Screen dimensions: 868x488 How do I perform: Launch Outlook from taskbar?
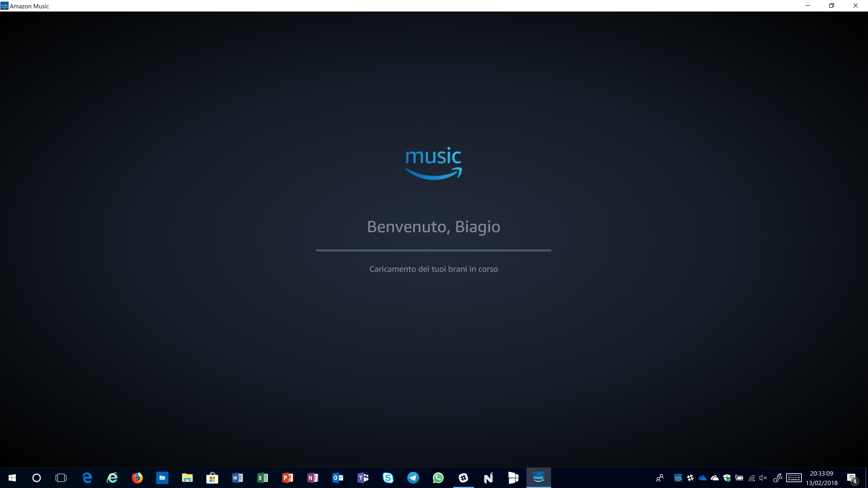[338, 478]
